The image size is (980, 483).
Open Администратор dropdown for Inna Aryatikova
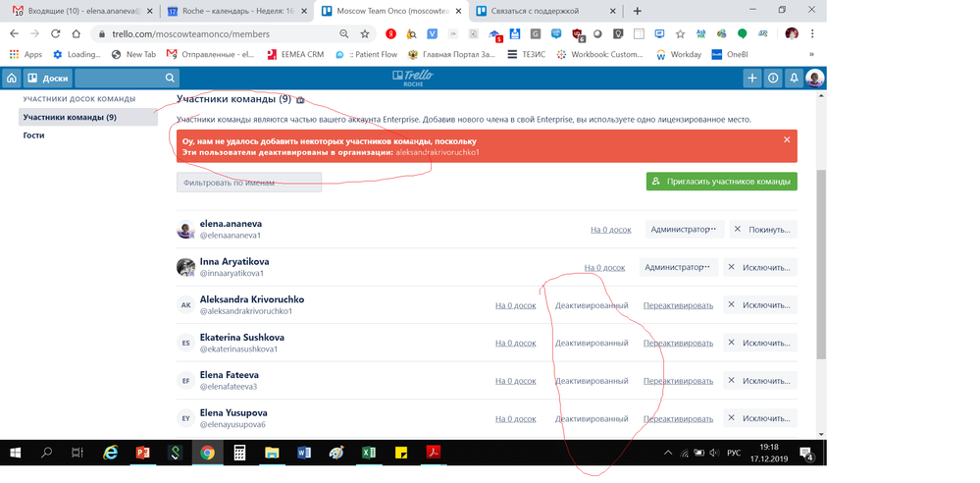[679, 267]
